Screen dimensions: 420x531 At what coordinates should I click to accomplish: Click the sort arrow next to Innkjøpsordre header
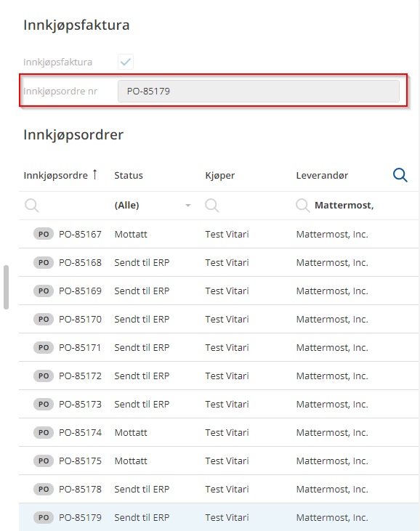[95, 174]
